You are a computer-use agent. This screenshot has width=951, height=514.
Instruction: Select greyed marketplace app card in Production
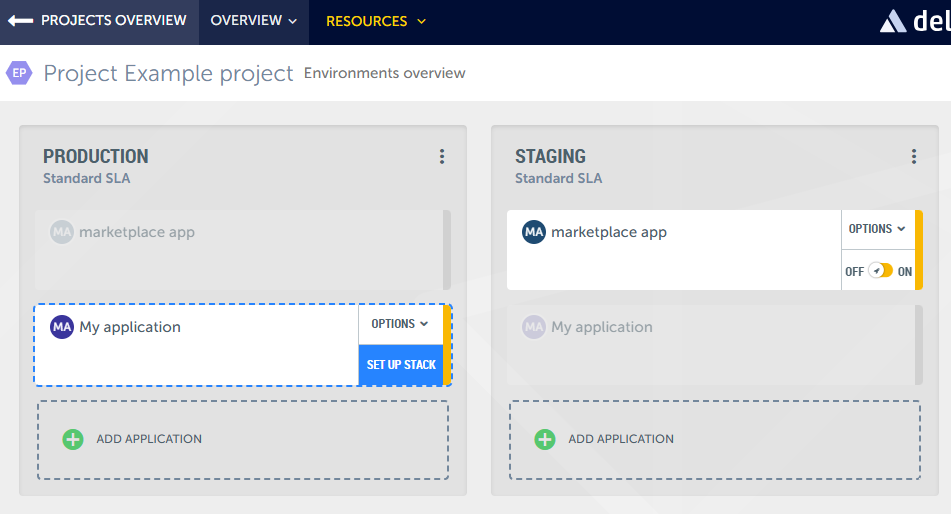click(x=240, y=250)
